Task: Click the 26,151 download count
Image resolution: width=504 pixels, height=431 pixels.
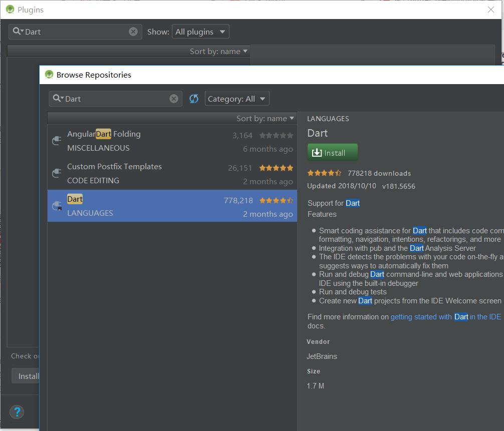Action: [240, 168]
